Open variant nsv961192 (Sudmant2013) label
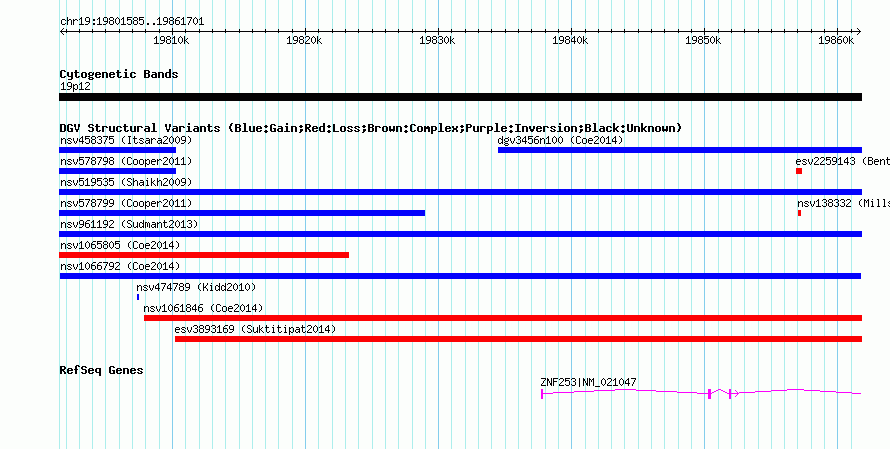The height and width of the screenshot is (449, 890). 129,224
